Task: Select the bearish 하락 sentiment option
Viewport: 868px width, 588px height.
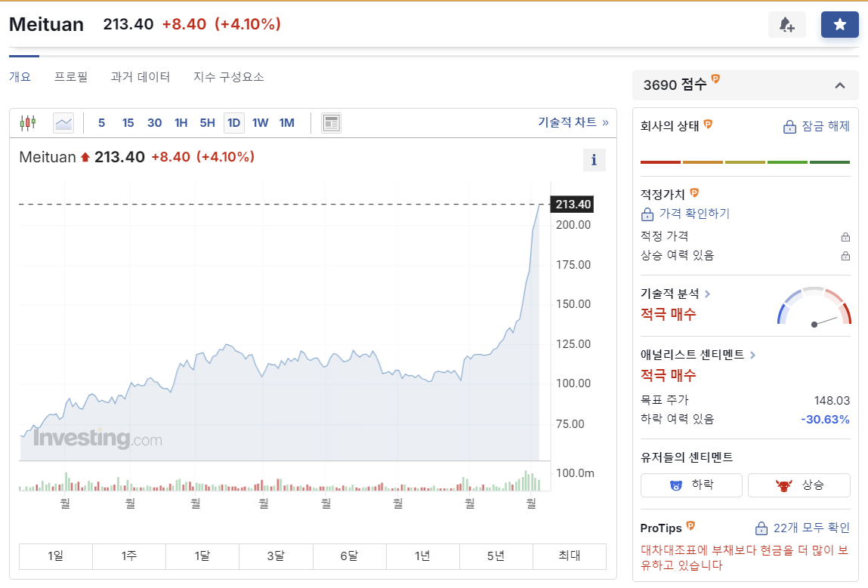Action: (690, 485)
